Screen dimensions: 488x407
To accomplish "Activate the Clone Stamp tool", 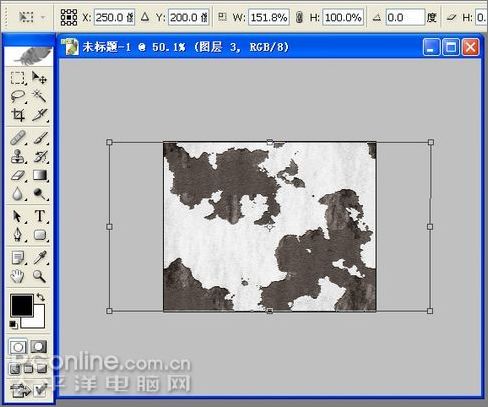I will pyautogui.click(x=18, y=157).
